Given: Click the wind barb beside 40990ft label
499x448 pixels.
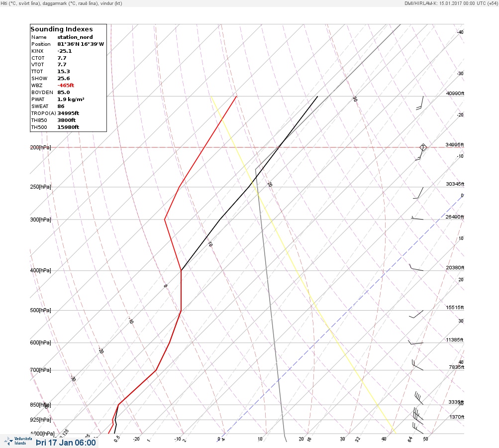Looking at the screenshot, I should click(420, 103).
